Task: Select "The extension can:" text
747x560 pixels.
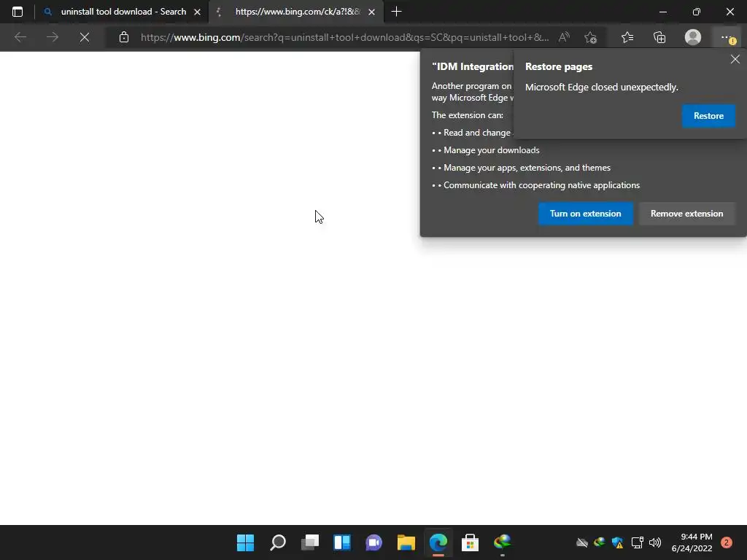Action: click(x=468, y=115)
